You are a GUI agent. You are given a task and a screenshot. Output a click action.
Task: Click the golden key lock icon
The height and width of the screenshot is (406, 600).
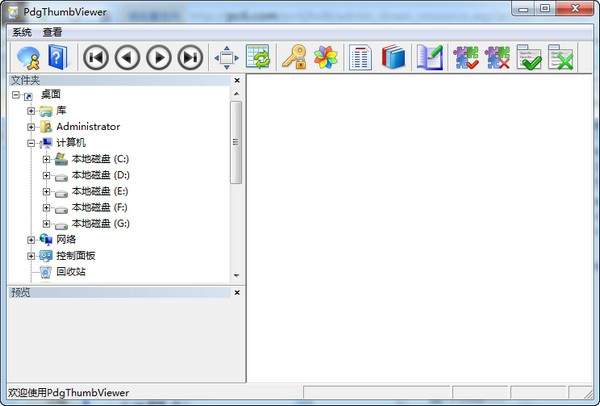(x=294, y=57)
